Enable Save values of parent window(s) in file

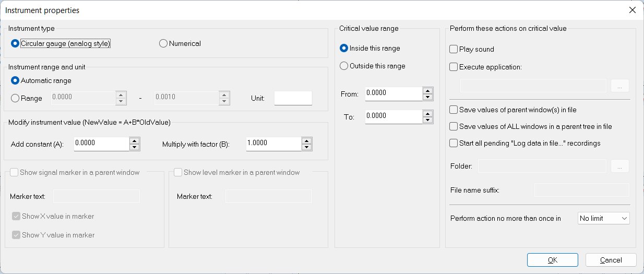(454, 110)
